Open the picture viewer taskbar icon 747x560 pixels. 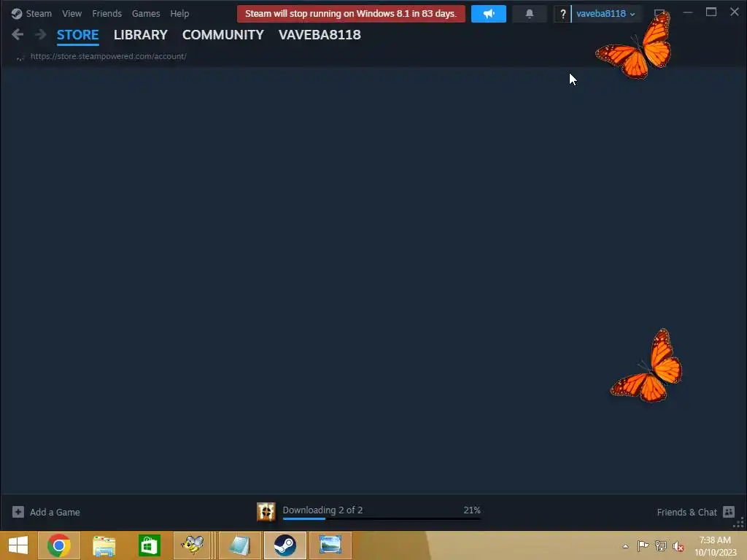point(330,545)
